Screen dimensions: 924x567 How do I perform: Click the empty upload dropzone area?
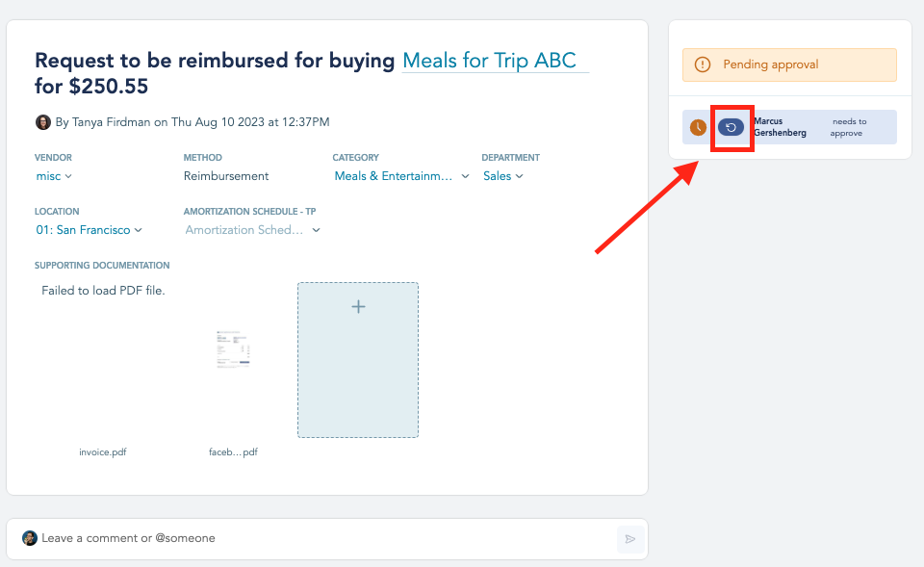(x=358, y=360)
